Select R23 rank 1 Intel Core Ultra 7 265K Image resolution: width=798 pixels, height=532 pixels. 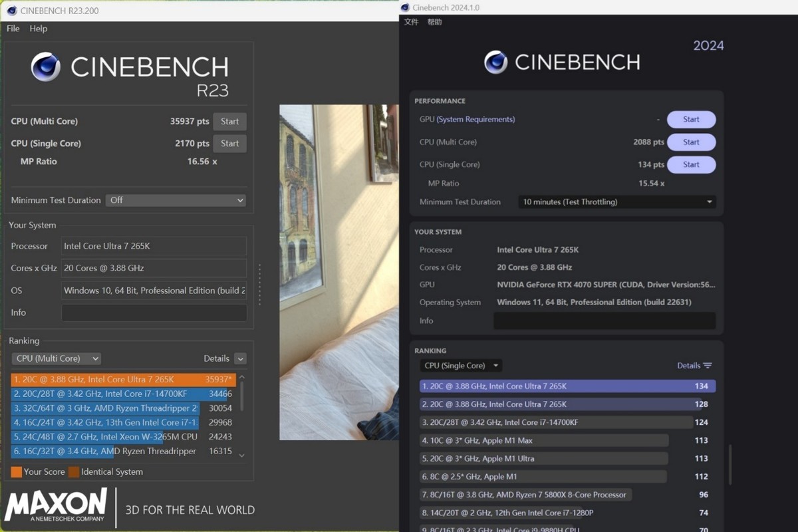click(x=123, y=380)
